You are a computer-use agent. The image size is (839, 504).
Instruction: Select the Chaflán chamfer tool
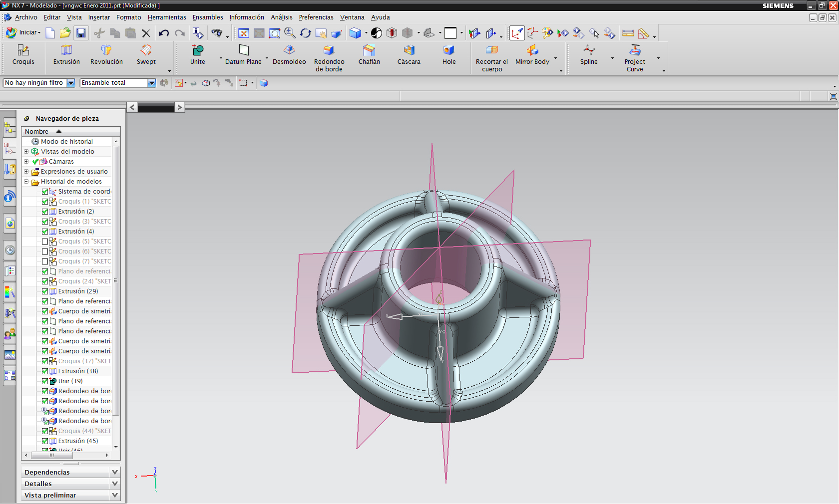pyautogui.click(x=369, y=55)
